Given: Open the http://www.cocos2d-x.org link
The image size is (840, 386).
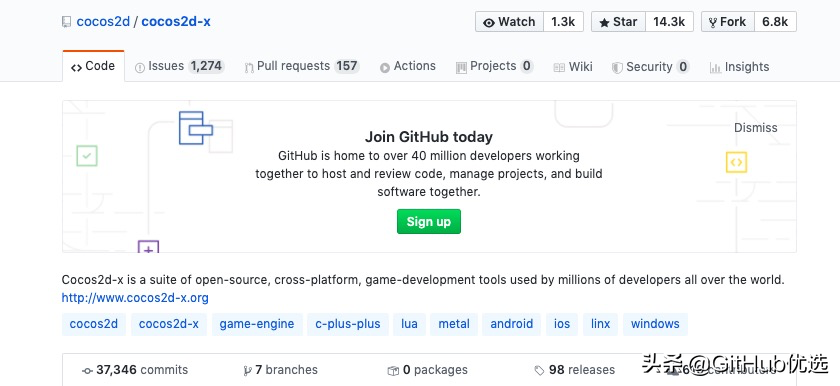Looking at the screenshot, I should pos(135,298).
